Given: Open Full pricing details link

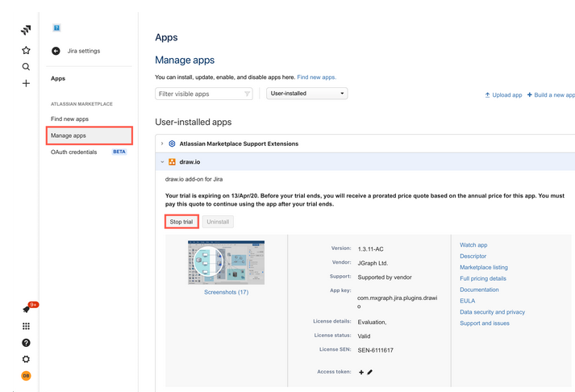Looking at the screenshot, I should pos(482,279).
